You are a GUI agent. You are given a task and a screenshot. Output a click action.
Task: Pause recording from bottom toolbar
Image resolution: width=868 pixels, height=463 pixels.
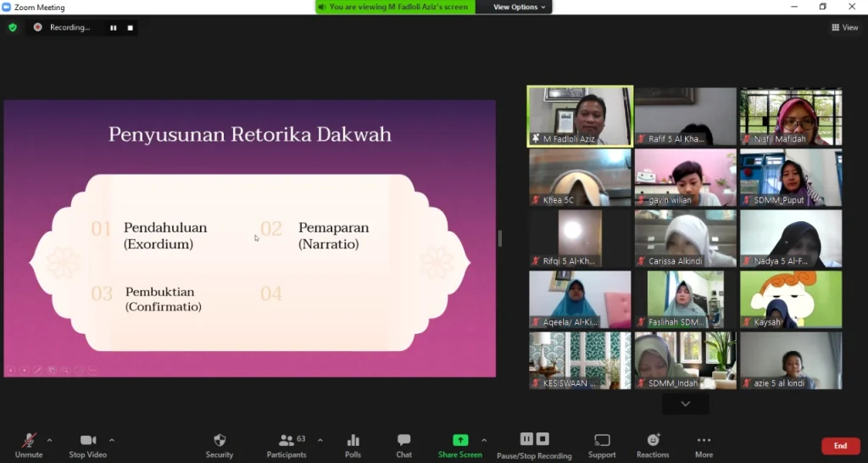526,439
